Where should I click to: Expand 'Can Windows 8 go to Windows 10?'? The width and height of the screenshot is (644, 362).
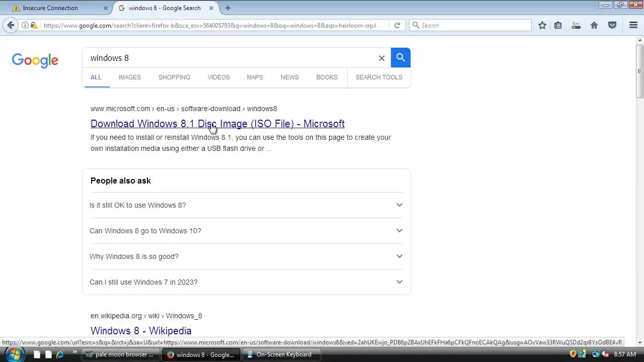(247, 231)
